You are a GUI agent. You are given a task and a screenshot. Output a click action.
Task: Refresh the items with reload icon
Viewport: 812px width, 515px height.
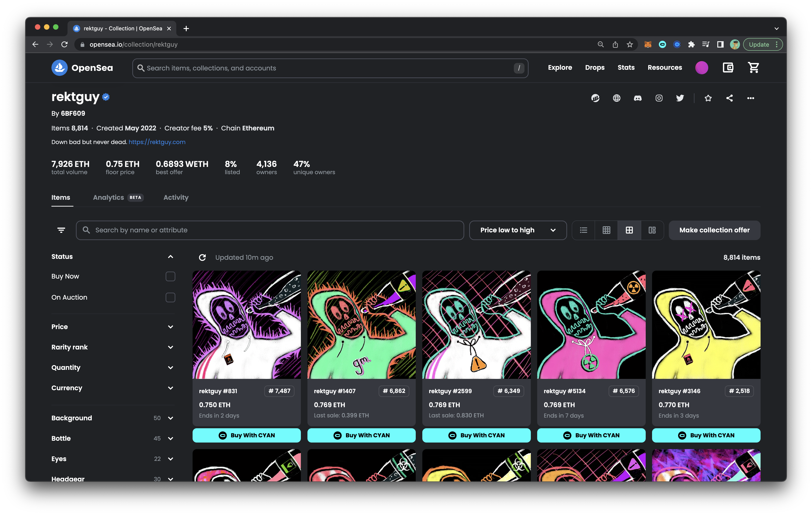pos(202,257)
